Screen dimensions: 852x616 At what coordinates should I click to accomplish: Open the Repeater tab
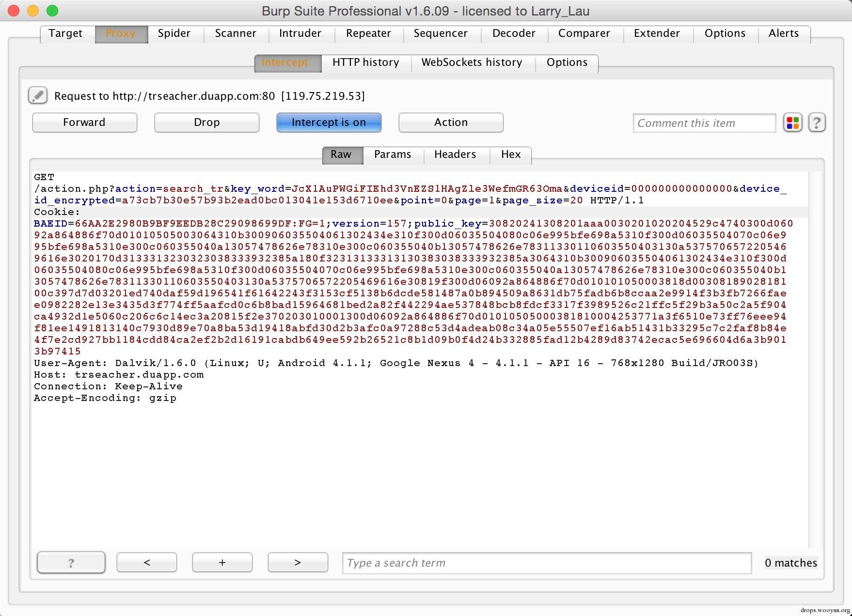point(368,33)
